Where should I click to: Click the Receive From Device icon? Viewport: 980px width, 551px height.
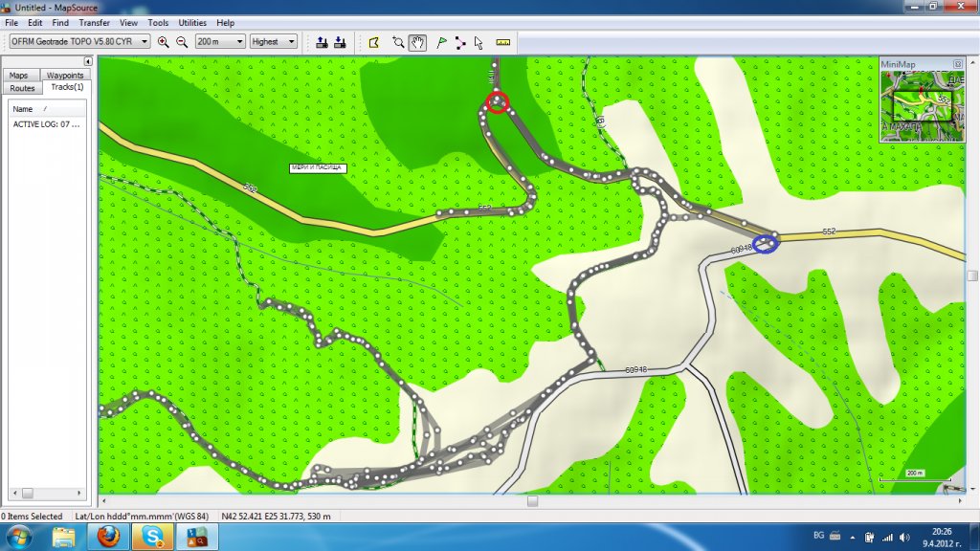(340, 42)
